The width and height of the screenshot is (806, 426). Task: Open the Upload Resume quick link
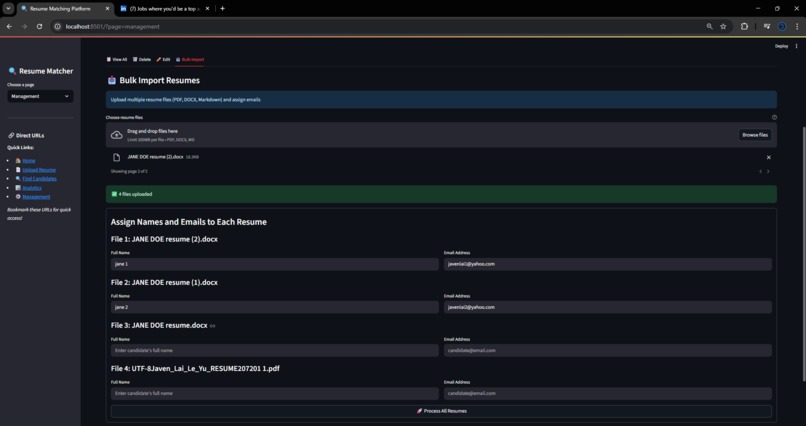click(39, 170)
